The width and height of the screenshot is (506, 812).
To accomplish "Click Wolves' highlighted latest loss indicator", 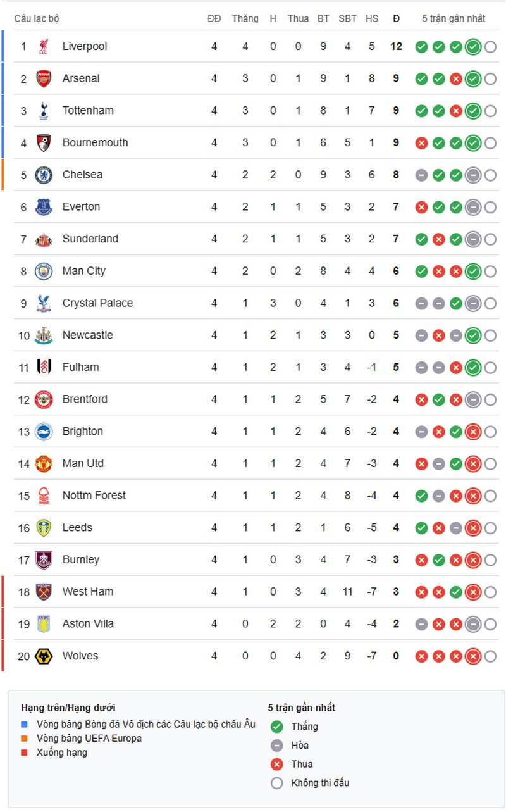I will [x=472, y=656].
